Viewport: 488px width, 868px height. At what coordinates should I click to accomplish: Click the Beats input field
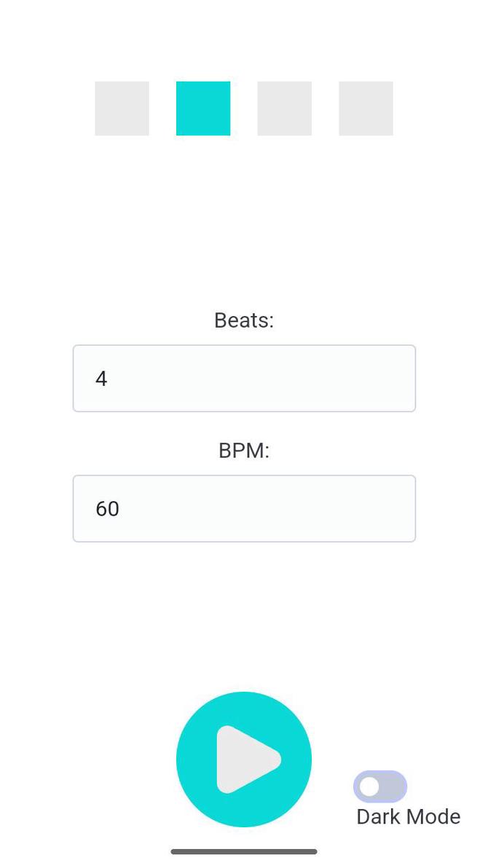pos(244,378)
